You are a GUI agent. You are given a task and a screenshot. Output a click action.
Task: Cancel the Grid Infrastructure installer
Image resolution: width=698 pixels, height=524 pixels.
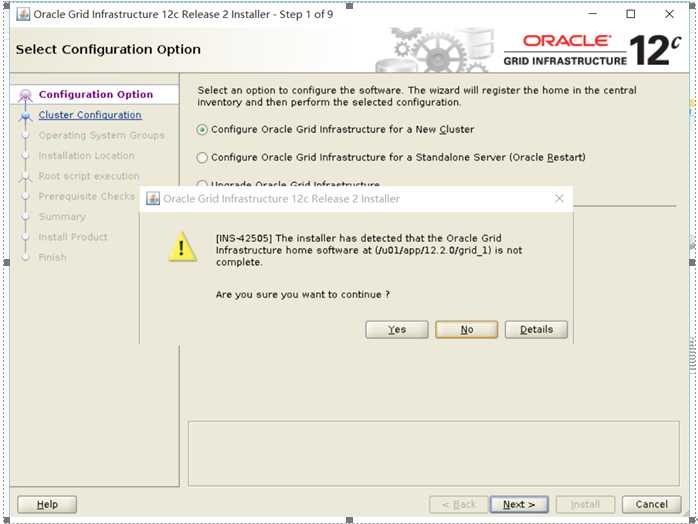pyautogui.click(x=652, y=504)
